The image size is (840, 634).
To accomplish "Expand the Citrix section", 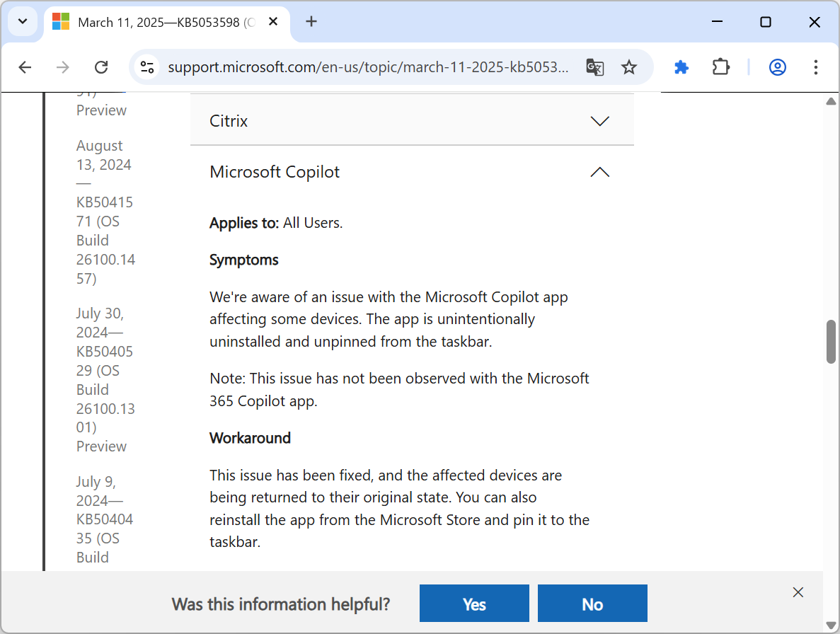I will [412, 121].
